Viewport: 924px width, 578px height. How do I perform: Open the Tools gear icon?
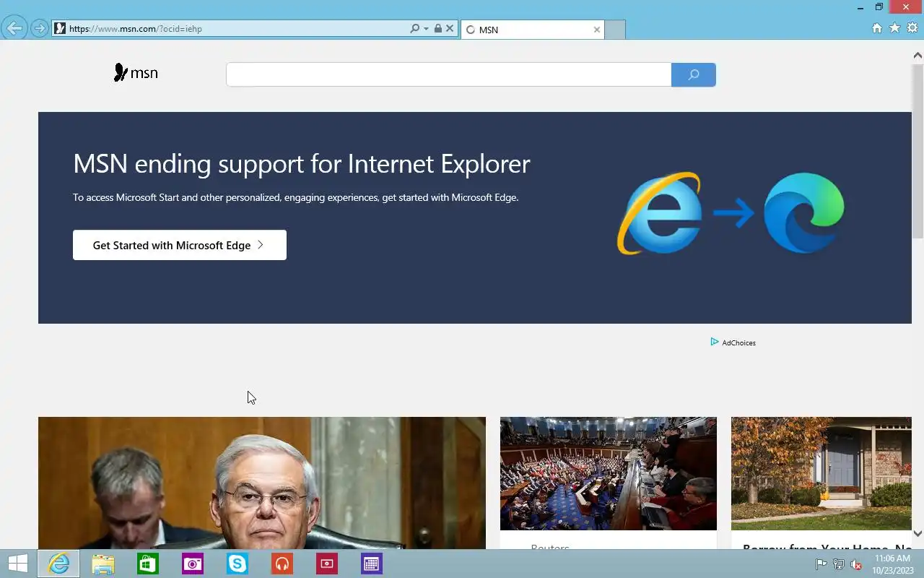pos(912,28)
